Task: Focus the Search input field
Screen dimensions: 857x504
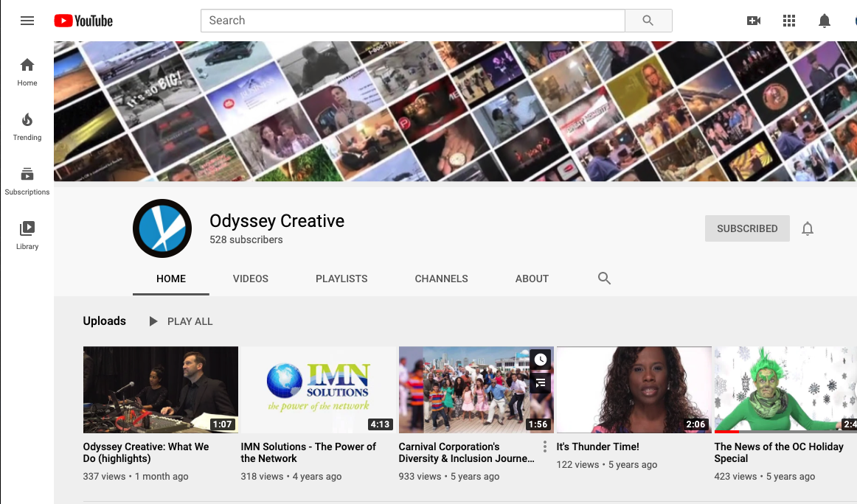Action: (413, 21)
